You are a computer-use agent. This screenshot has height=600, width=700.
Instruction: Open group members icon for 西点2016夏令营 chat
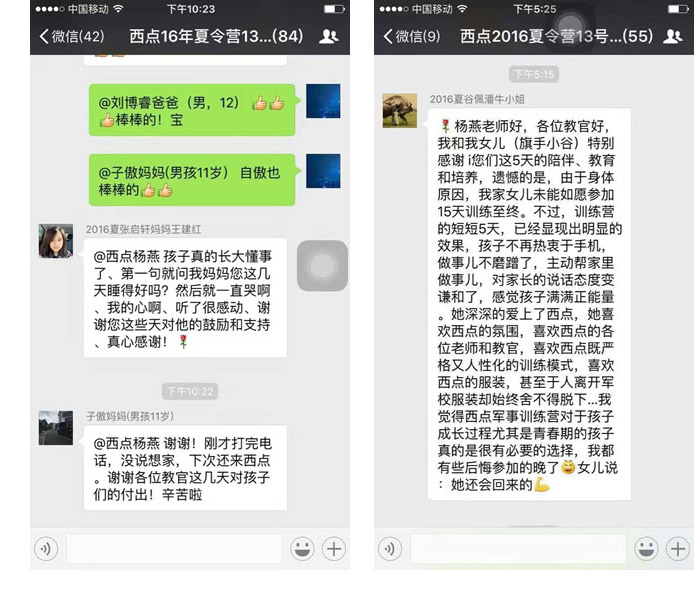[x=672, y=36]
